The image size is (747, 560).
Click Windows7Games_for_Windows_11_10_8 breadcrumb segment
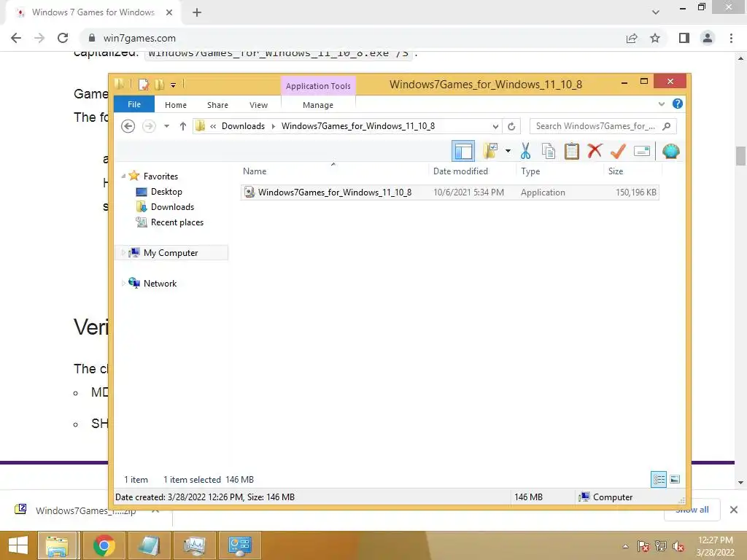357,126
